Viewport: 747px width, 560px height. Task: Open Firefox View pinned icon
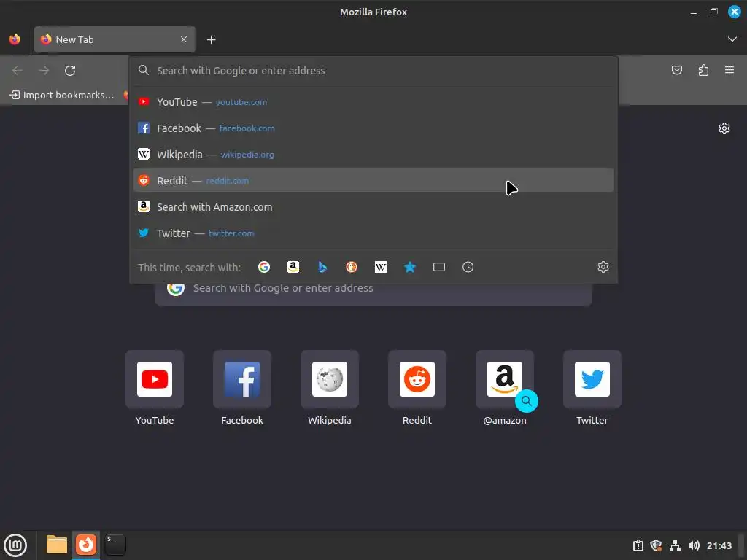pos(15,39)
